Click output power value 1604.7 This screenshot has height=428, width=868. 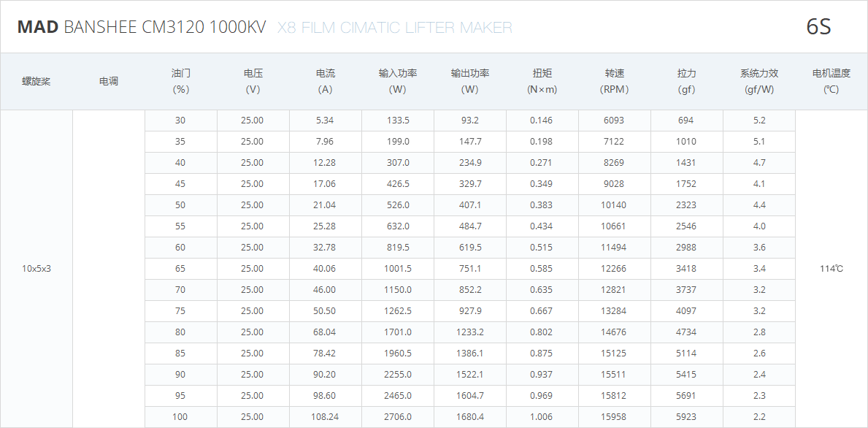pos(470,395)
